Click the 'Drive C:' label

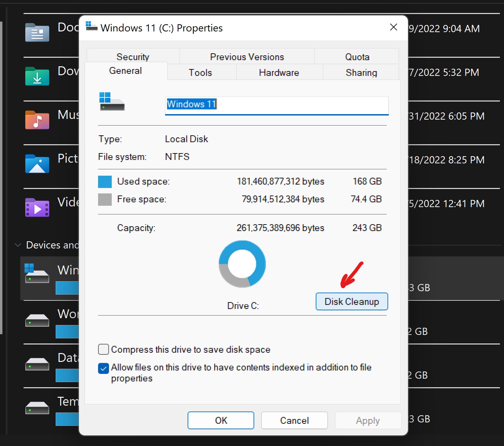click(x=243, y=306)
